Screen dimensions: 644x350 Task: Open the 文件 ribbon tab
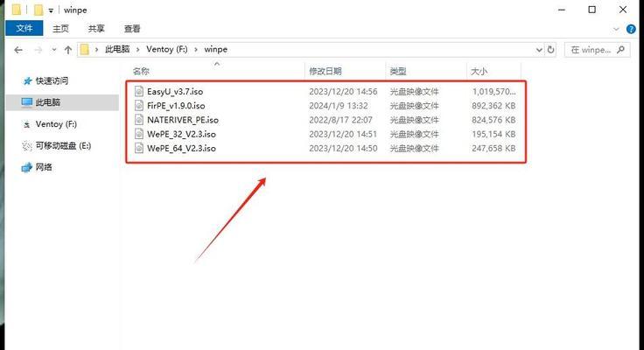point(24,28)
